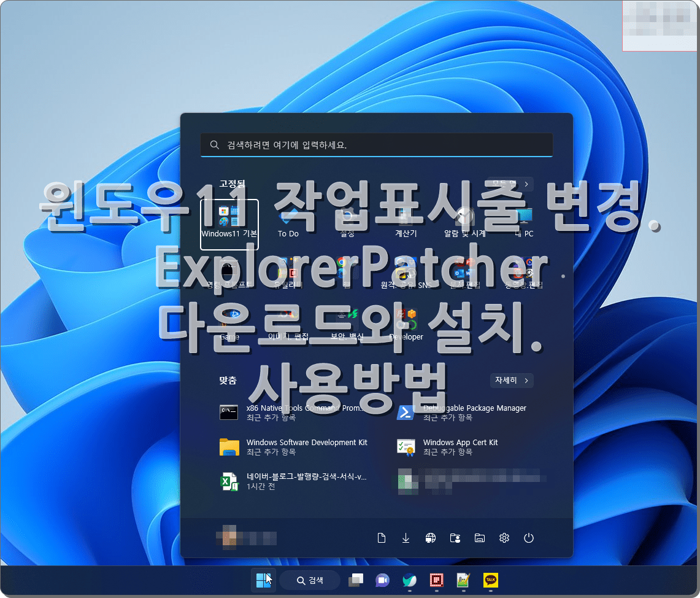Open the Settings gear in Start footer
700x598 pixels.
504,538
